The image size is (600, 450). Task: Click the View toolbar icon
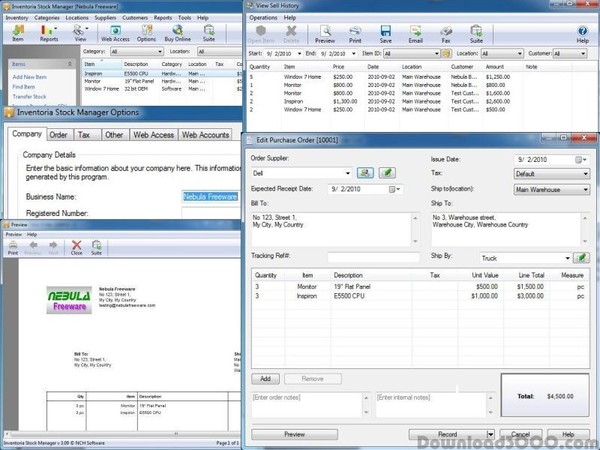(80, 33)
